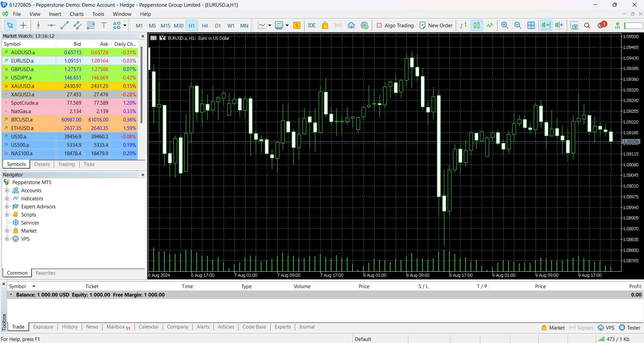
Task: Switch to the Trading tab in Market Watch
Action: click(66, 164)
